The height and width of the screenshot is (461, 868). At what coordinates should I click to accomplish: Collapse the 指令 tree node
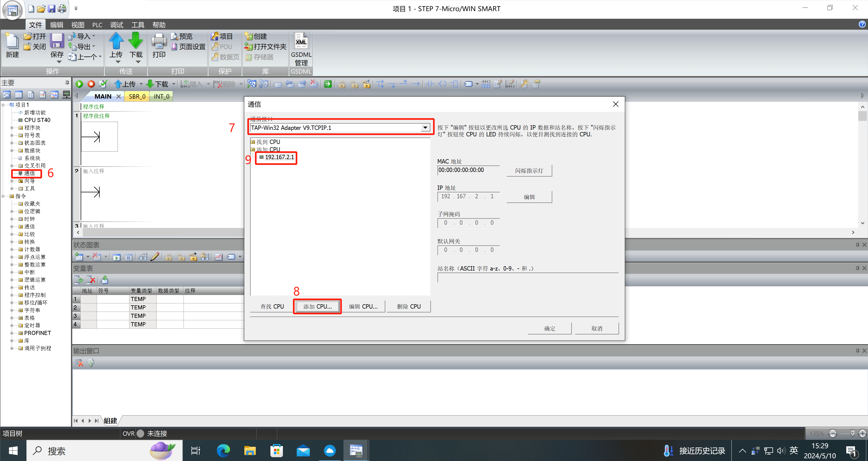3,196
